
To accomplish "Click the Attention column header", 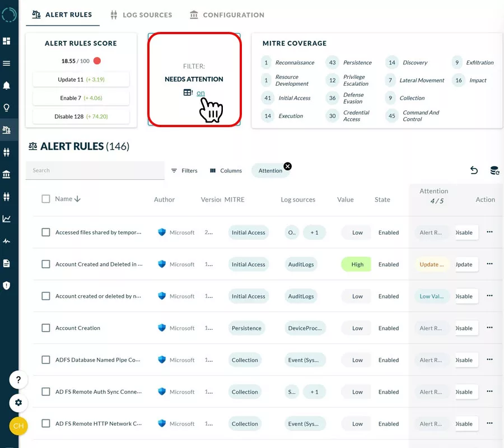I will (433, 191).
